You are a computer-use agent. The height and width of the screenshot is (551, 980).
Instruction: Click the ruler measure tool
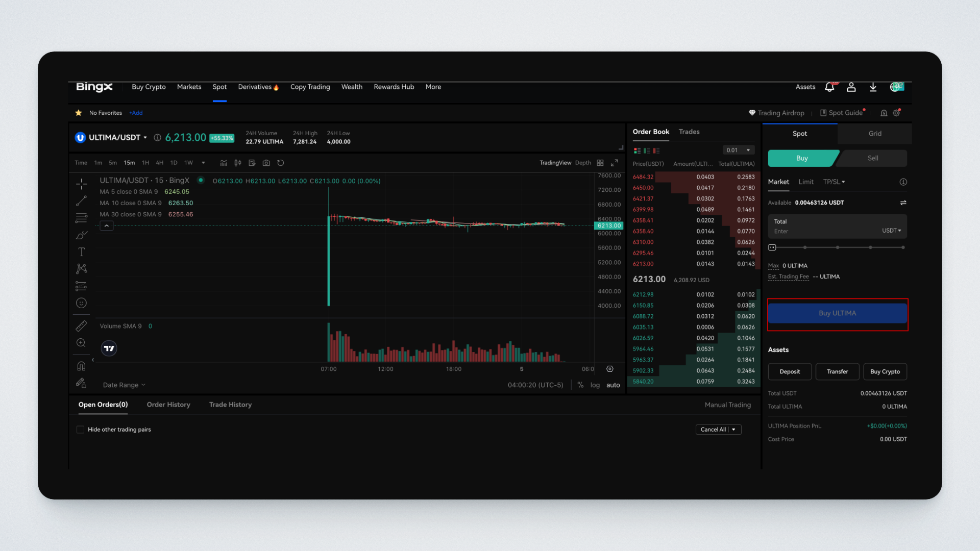pyautogui.click(x=81, y=325)
